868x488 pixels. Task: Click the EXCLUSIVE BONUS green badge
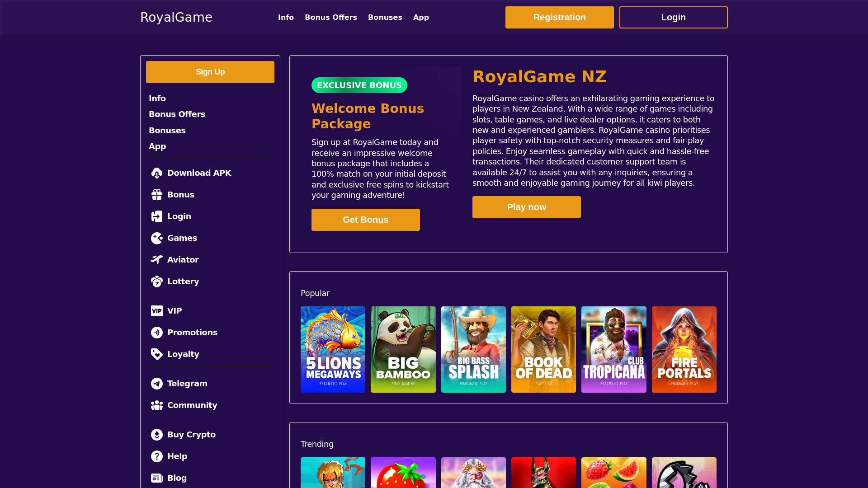(359, 85)
